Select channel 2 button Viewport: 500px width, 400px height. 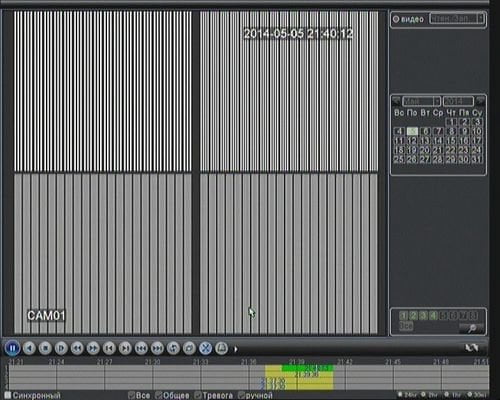[413, 315]
